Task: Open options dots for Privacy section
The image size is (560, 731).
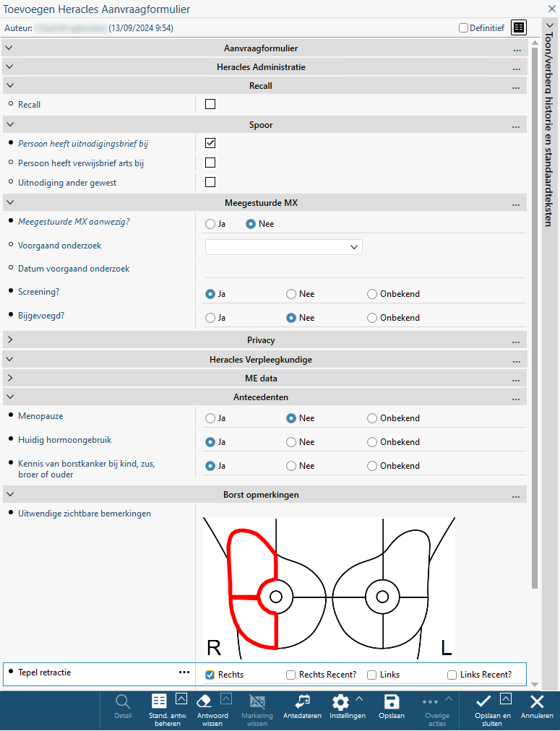Action: pyautogui.click(x=516, y=342)
